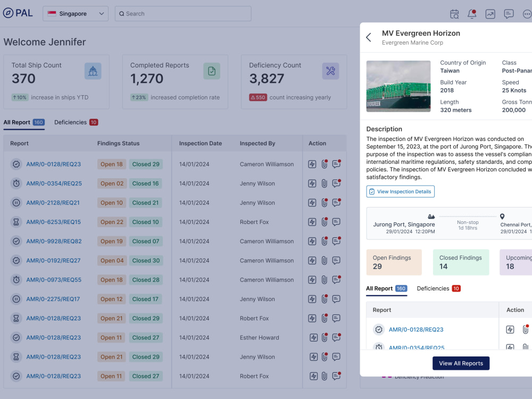Click Jurong Port, Singapore departure text
Image resolution: width=532 pixels, height=399 pixels.
[404, 225]
